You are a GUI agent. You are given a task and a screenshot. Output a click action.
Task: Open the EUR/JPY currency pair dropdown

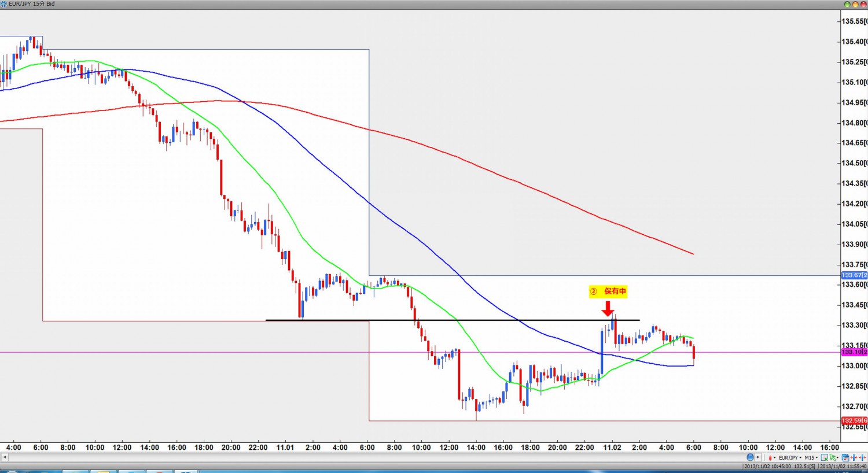(790, 457)
